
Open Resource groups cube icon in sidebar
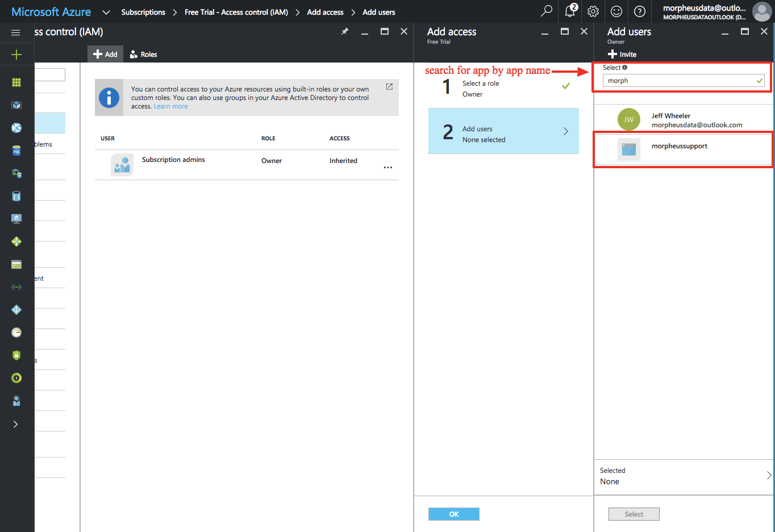(x=16, y=105)
